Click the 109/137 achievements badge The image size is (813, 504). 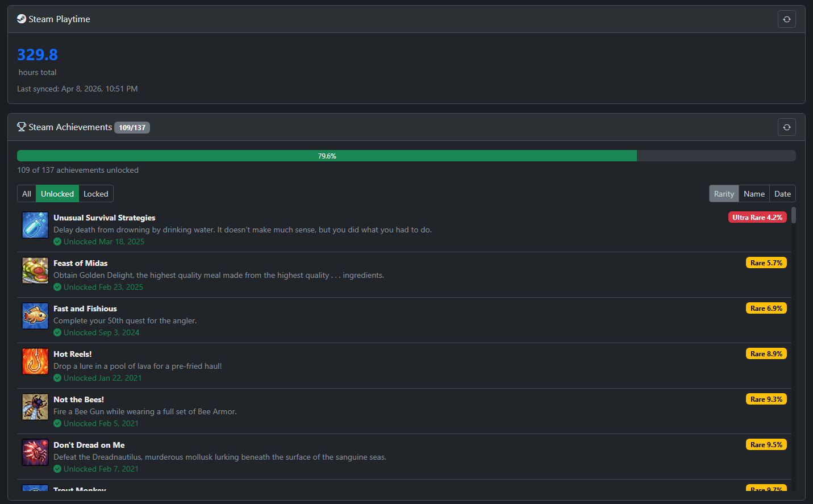coord(132,127)
